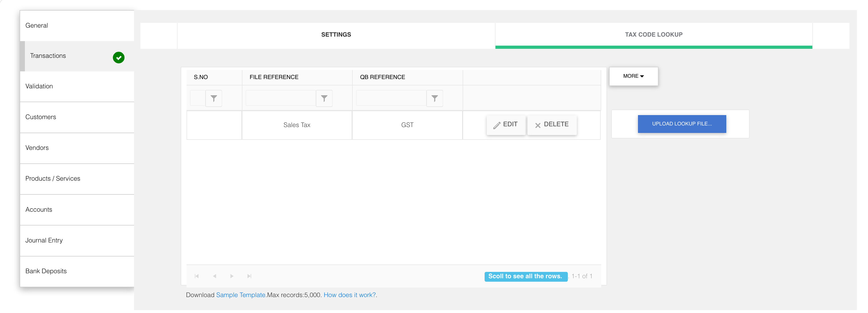Click the next page navigation arrow

[x=232, y=276]
